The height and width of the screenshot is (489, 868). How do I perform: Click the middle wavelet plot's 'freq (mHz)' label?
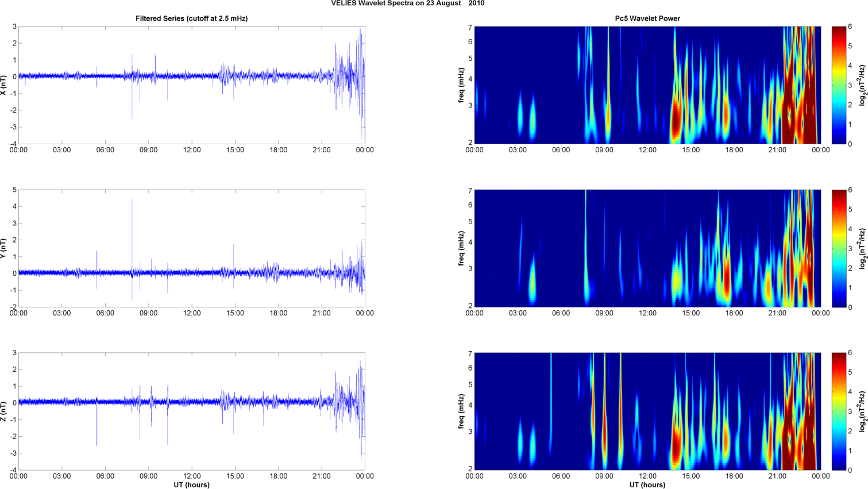[461, 248]
